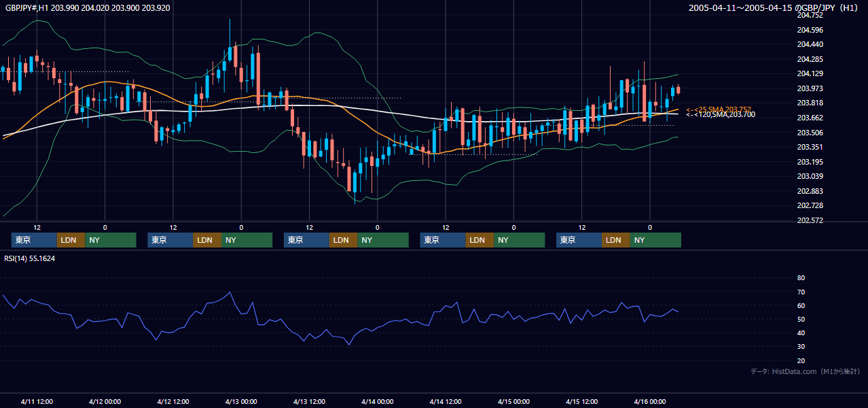Click the white 120,SMA,203.700 label
This screenshot has height=408, width=868.
click(721, 115)
